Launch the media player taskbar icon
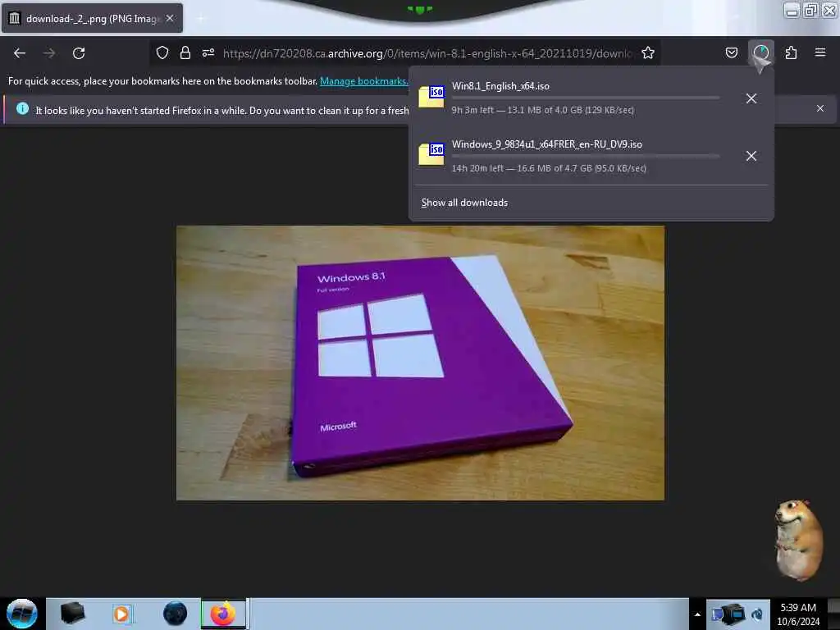840x630 pixels. coord(121,614)
